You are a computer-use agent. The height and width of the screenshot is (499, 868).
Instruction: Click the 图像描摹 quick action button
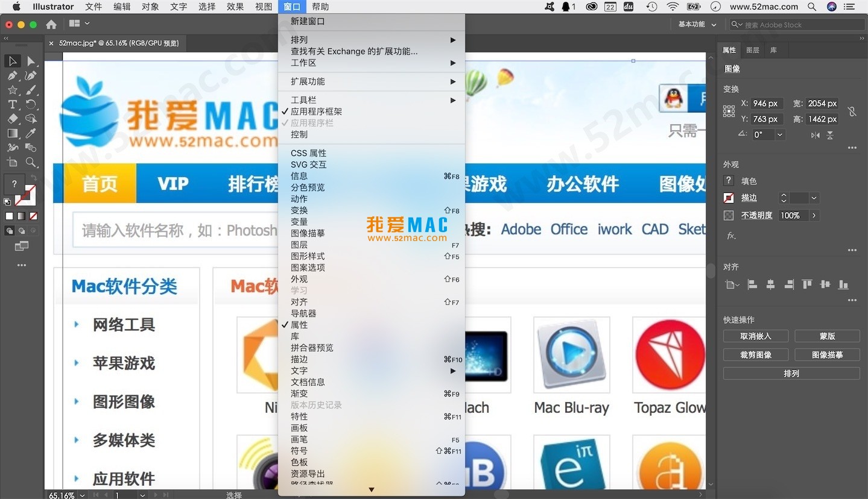tap(827, 355)
